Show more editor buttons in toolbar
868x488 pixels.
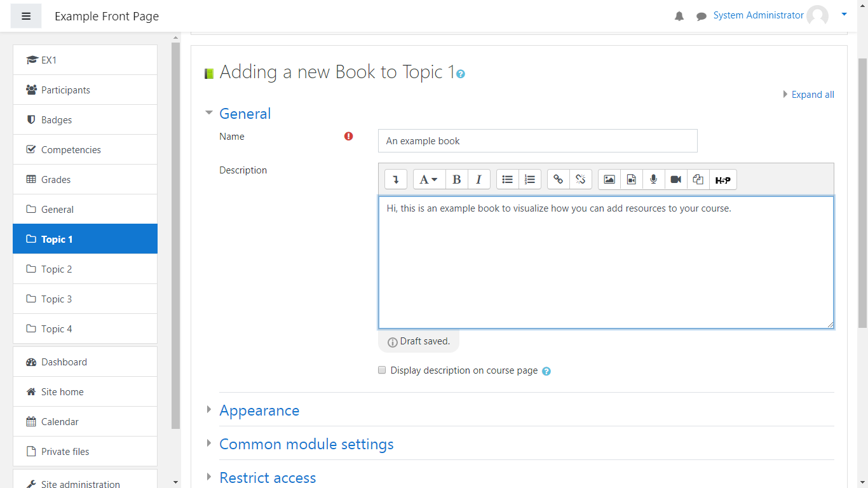coord(395,180)
